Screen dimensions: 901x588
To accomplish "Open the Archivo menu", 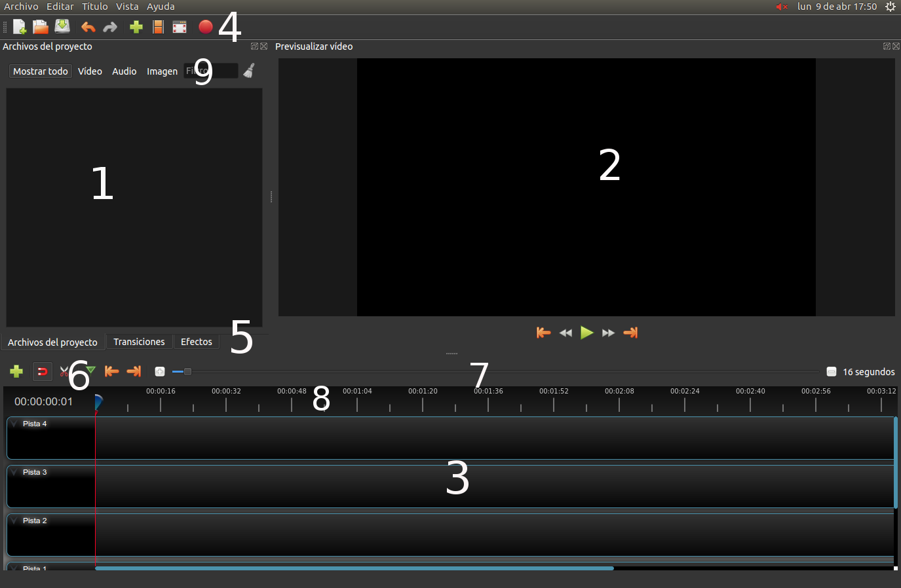I will point(21,7).
